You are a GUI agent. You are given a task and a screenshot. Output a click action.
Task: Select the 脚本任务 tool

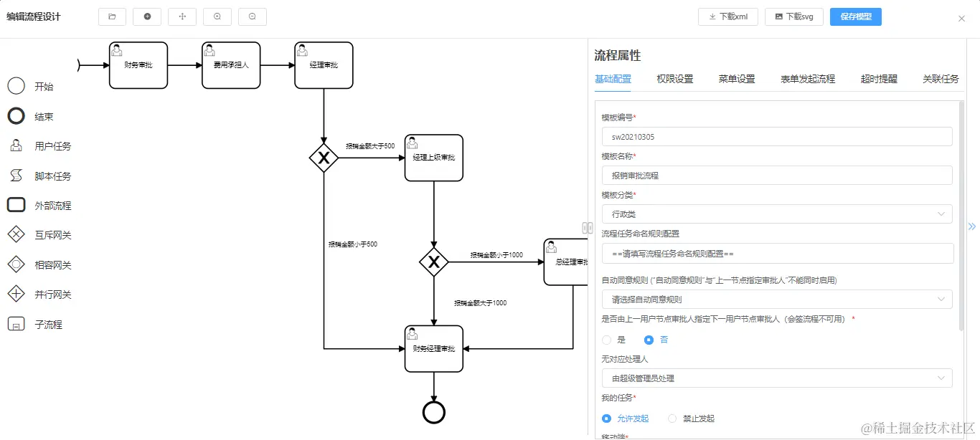coord(16,176)
